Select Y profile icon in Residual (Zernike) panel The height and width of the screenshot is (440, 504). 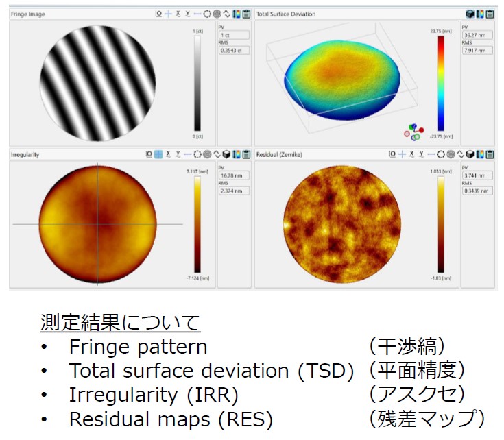point(422,154)
